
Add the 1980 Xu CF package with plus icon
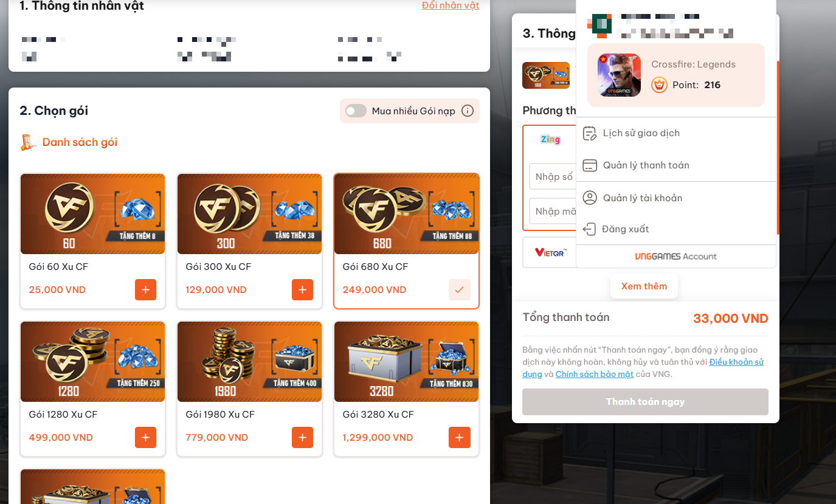click(302, 438)
